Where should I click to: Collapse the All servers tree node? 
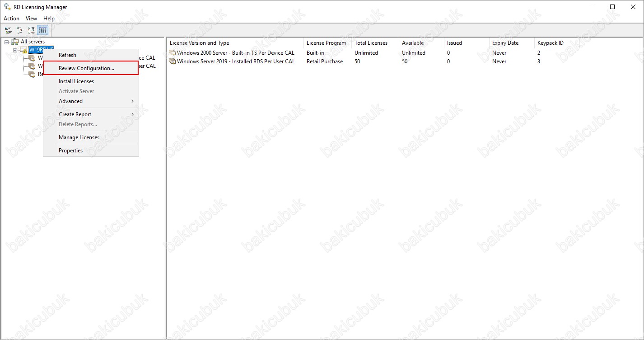pyautogui.click(x=7, y=42)
